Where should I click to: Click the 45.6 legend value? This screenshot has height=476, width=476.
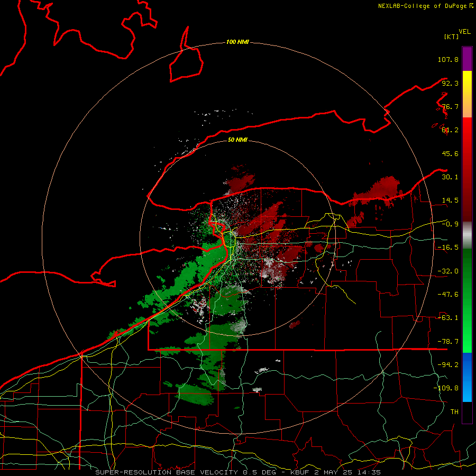(x=450, y=153)
